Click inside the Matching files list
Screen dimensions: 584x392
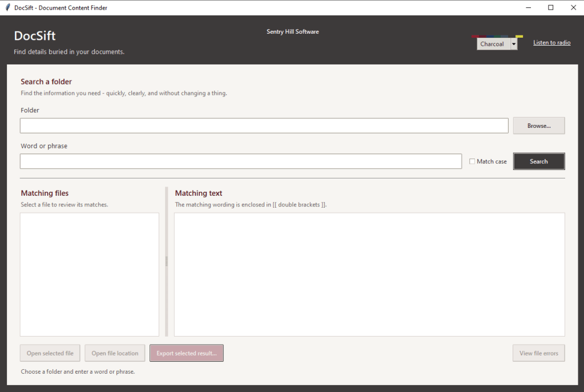click(90, 274)
